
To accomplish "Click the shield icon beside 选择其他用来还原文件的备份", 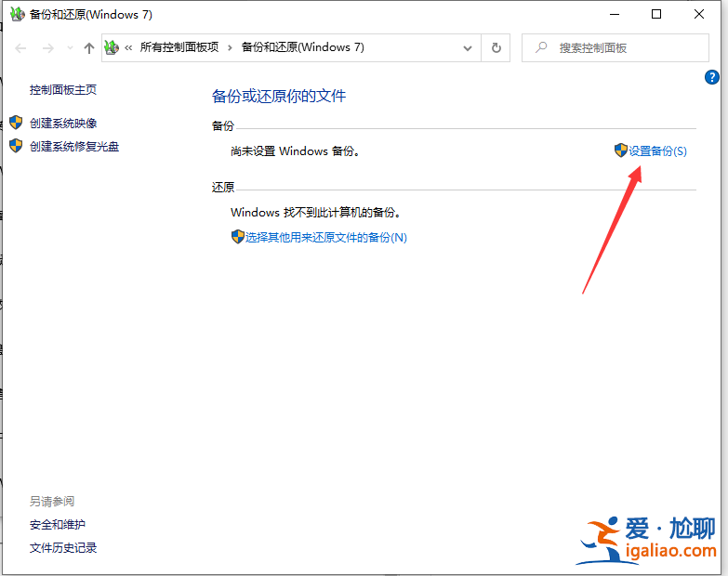I will click(x=238, y=237).
